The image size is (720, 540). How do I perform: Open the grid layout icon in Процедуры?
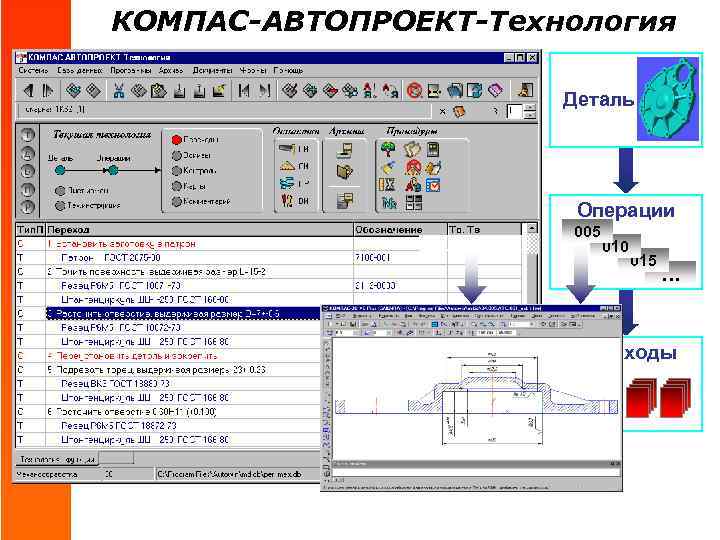tap(414, 202)
